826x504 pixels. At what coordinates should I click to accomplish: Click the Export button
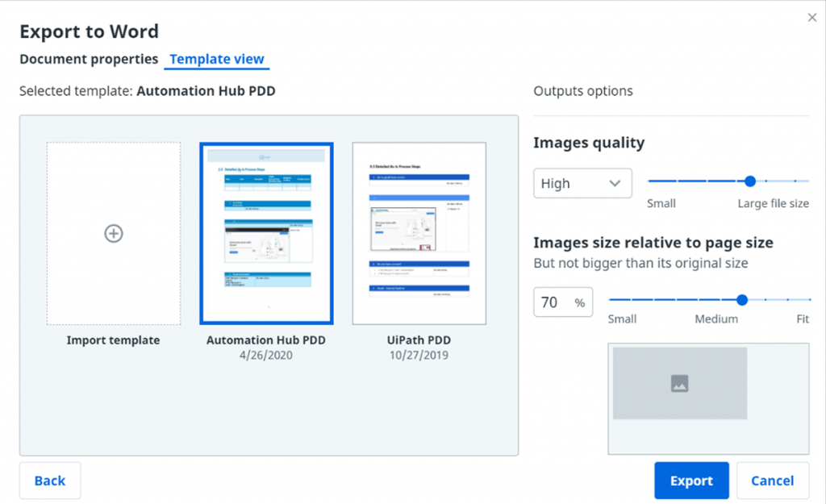691,481
